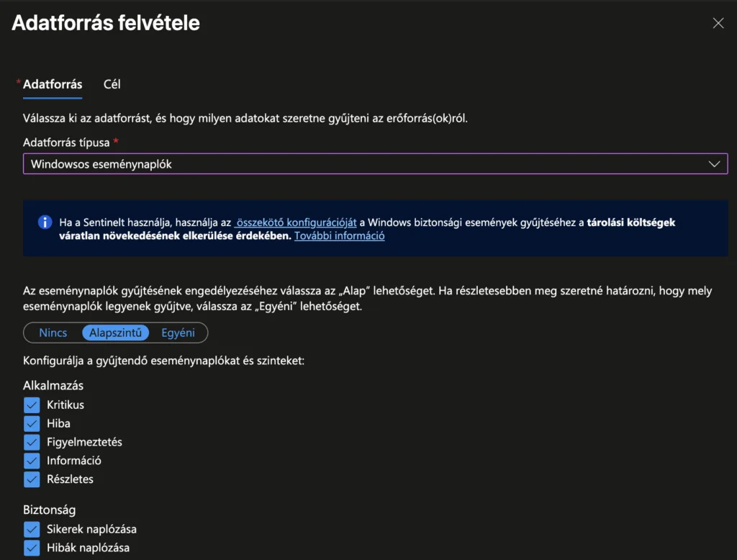Uncheck the Kritikus checkbox
The image size is (737, 560).
32,405
